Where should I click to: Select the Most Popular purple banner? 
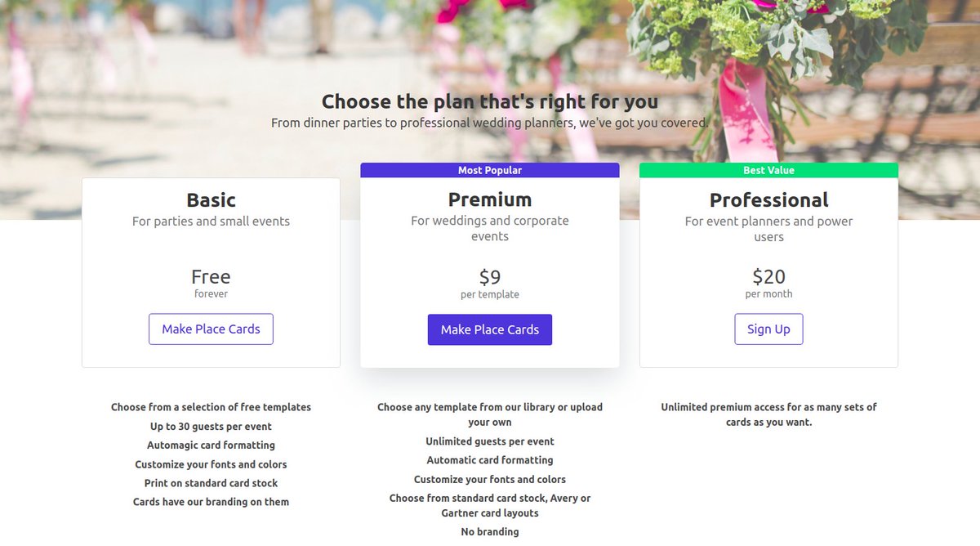(x=490, y=170)
